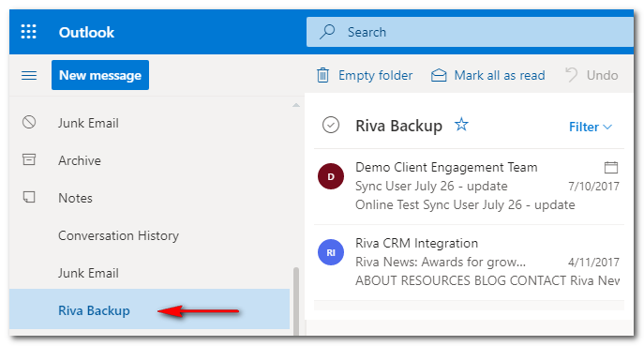The image size is (644, 346).
Task: Open the lower Junk Email folder below Conversation History
Action: (88, 273)
